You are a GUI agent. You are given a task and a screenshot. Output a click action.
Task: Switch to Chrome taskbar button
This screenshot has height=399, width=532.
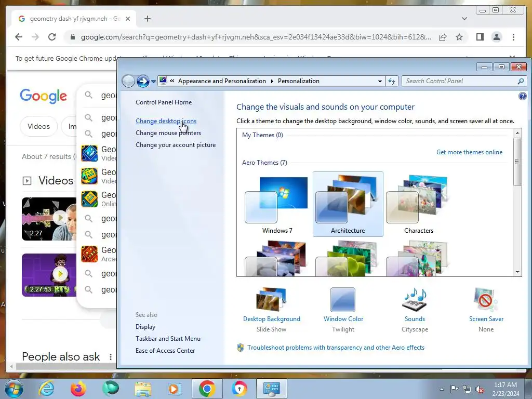pos(207,389)
